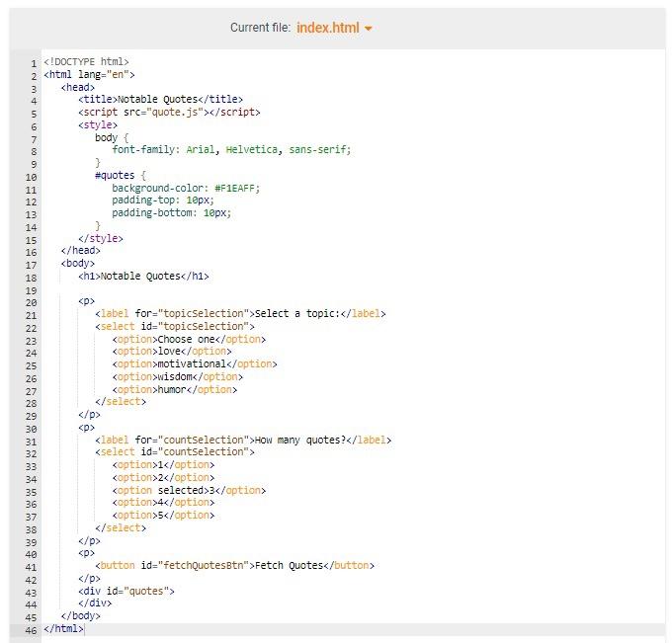The image size is (672, 643).
Task: Click the fetchQuotesBtn button line
Action: [x=234, y=565]
